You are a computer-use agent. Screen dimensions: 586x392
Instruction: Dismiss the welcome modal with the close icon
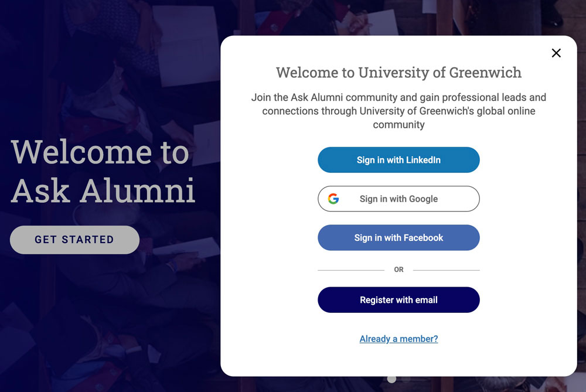(556, 53)
